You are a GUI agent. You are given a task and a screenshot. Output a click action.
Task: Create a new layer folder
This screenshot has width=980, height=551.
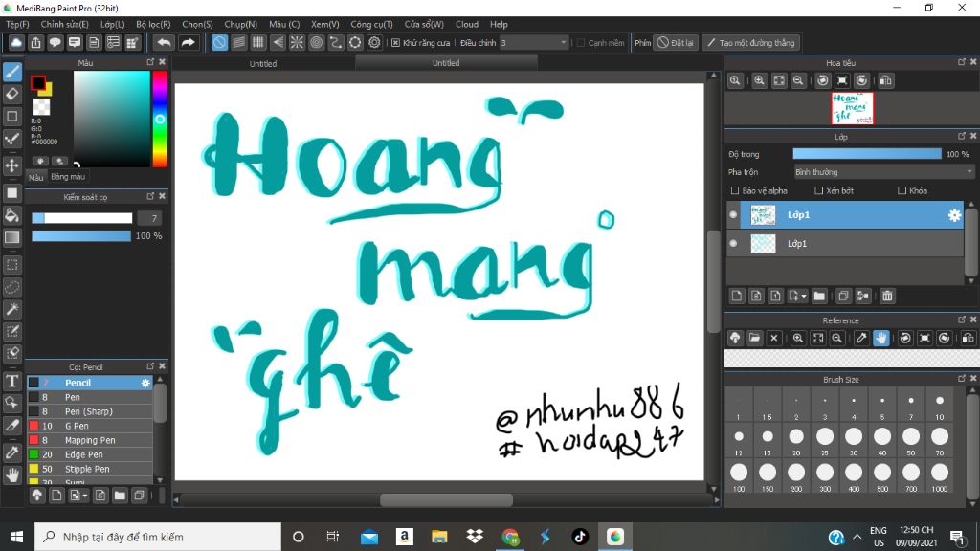[x=819, y=297]
